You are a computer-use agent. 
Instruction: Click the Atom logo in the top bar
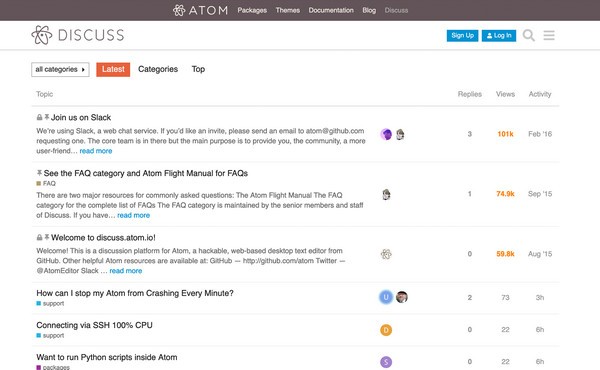coord(200,10)
